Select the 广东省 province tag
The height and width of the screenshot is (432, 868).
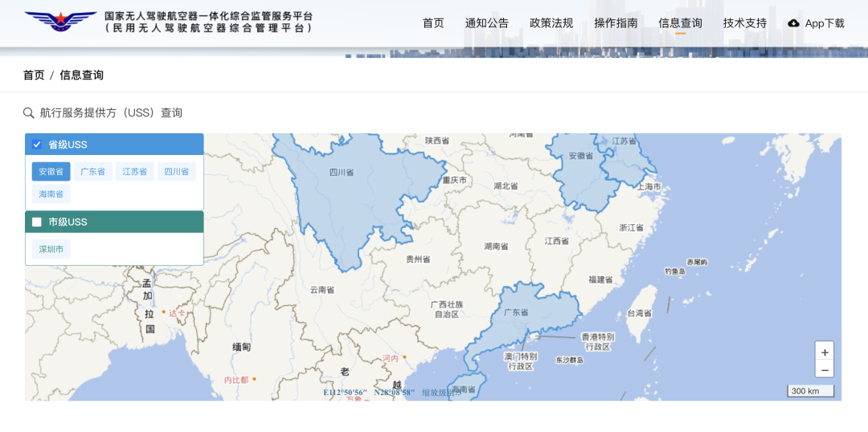(x=93, y=172)
